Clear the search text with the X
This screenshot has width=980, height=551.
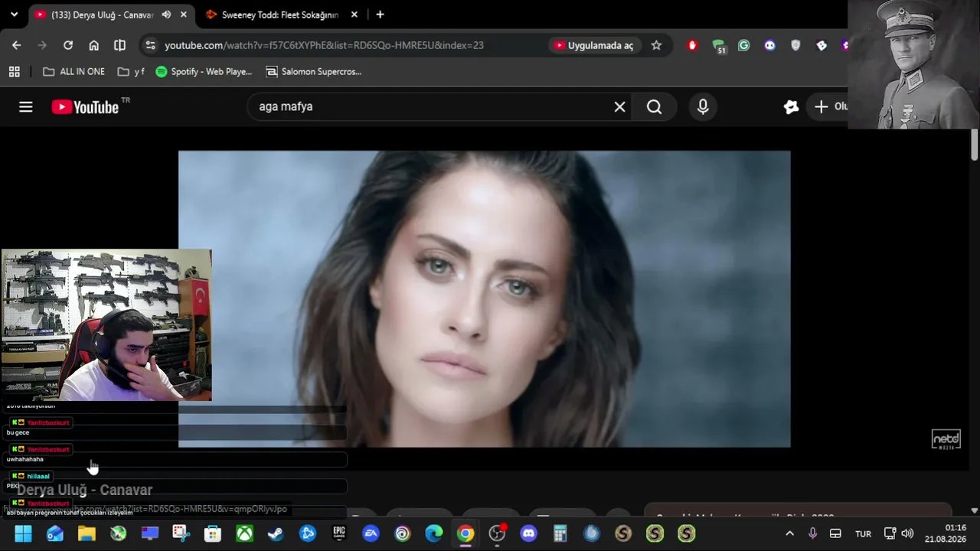point(619,107)
